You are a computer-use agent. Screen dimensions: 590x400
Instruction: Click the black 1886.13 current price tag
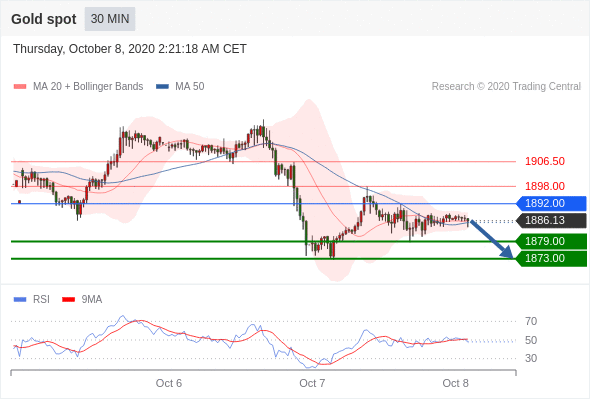pyautogui.click(x=551, y=221)
